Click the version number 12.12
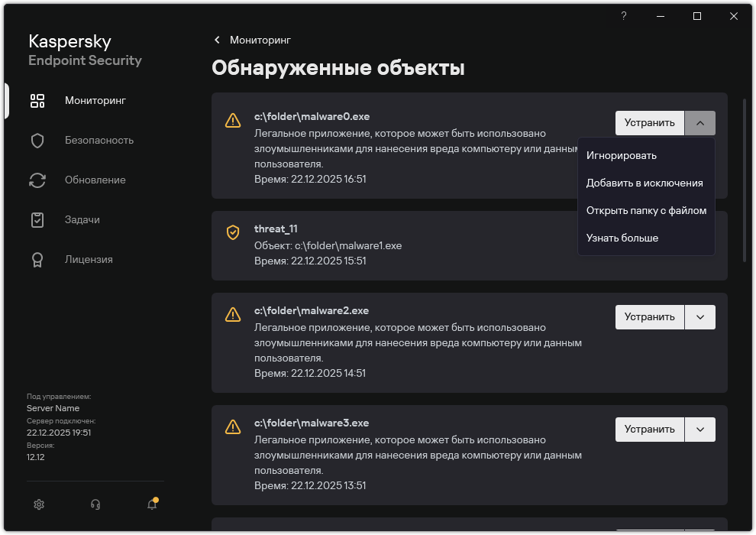The height and width of the screenshot is (535, 756). [x=36, y=457]
